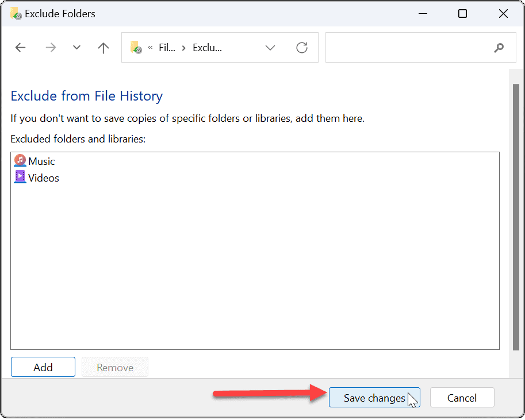Click the search magnifier icon
The width and height of the screenshot is (525, 420).
[499, 48]
